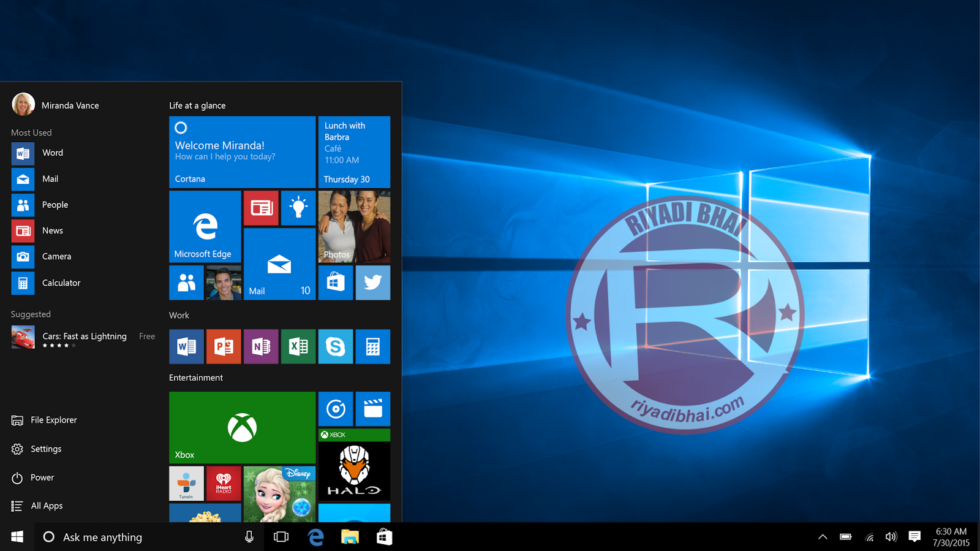Image resolution: width=980 pixels, height=551 pixels.
Task: Open the iHeartRadio tile
Action: tap(224, 484)
